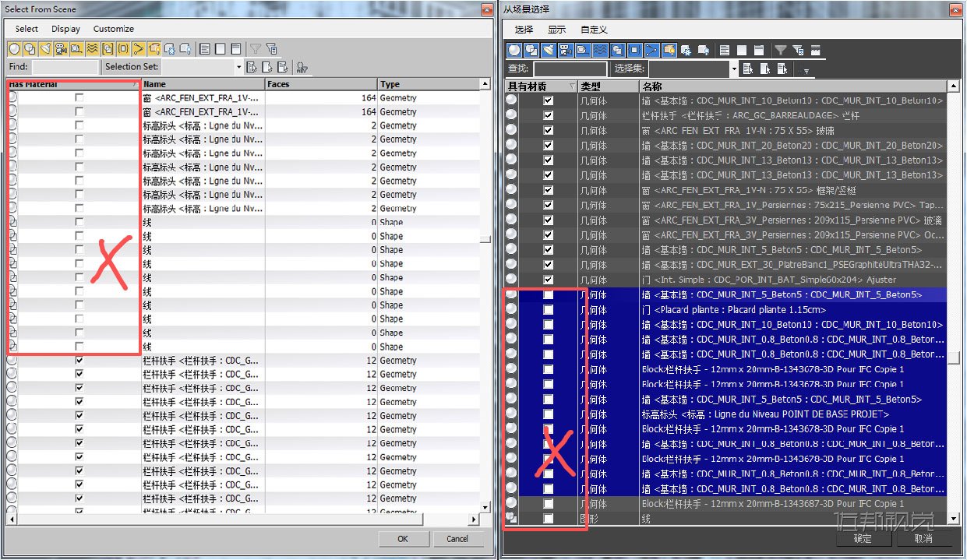Toggle space warps wave icon in Chinese window
The height and width of the screenshot is (560, 967).
[x=600, y=50]
